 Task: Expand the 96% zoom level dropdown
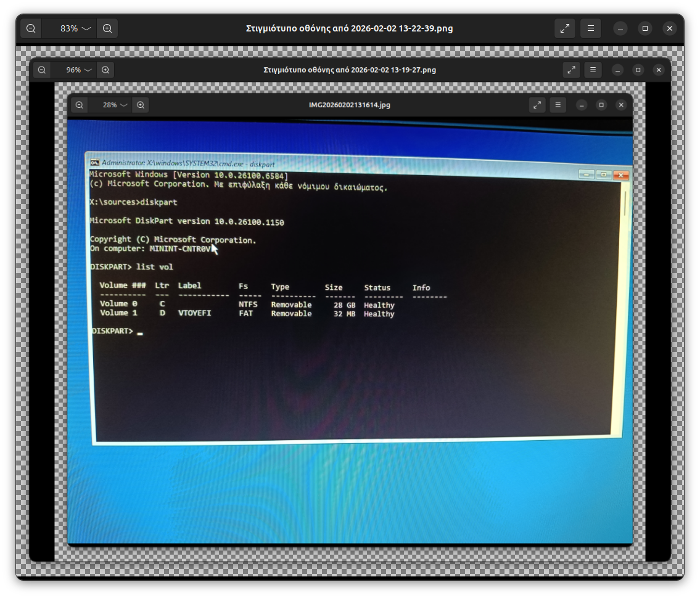point(80,70)
